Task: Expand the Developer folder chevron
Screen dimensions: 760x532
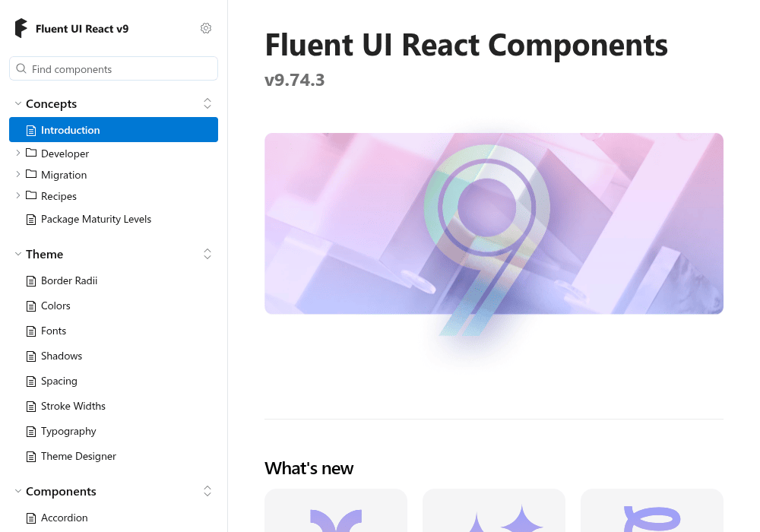Action: coord(18,153)
